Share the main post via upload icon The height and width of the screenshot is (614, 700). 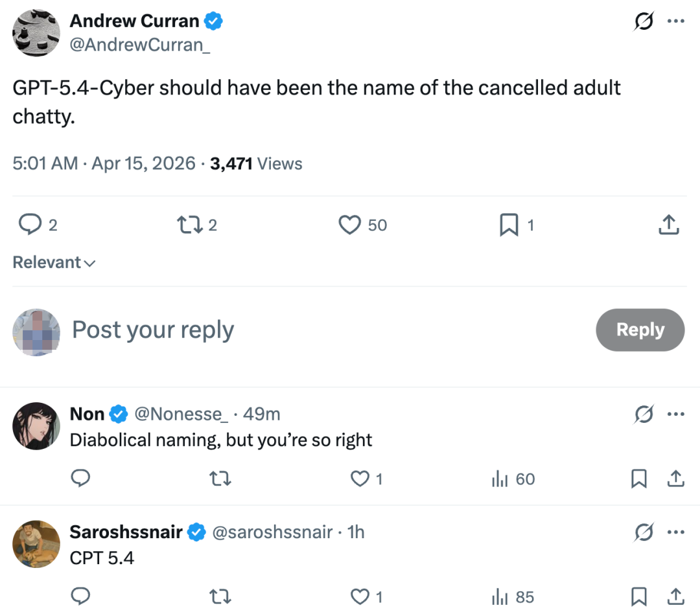pyautogui.click(x=668, y=225)
